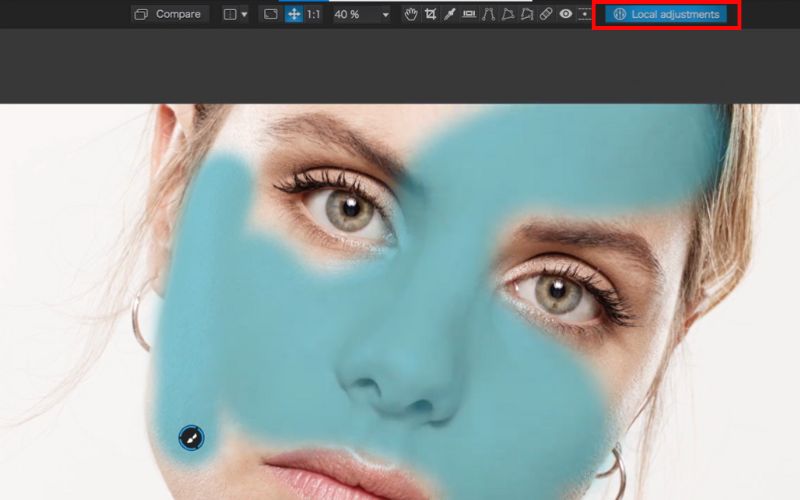Toggle the red-eye eye icon
Screen dimensions: 800x500
click(565, 14)
